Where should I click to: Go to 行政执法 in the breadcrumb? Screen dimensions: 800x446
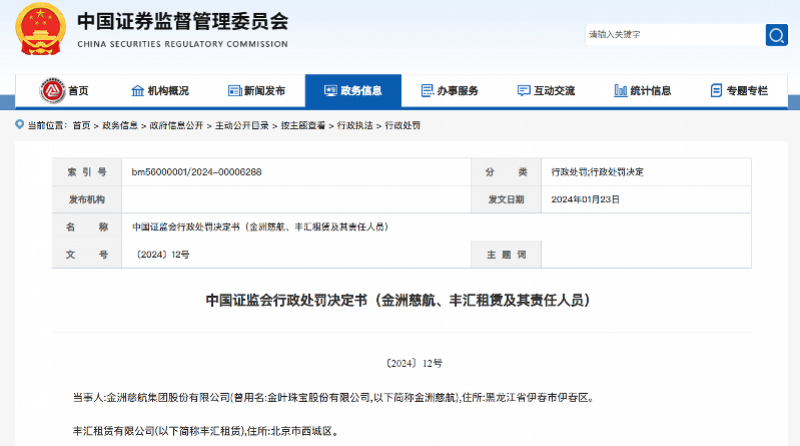point(355,126)
